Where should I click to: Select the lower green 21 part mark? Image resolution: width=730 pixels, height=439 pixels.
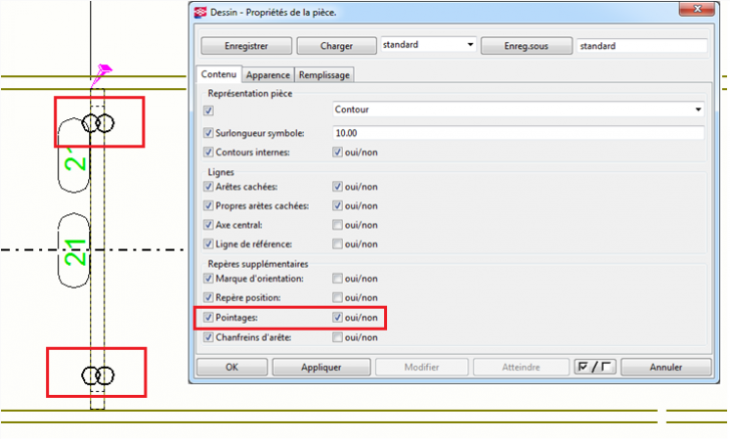pos(75,252)
